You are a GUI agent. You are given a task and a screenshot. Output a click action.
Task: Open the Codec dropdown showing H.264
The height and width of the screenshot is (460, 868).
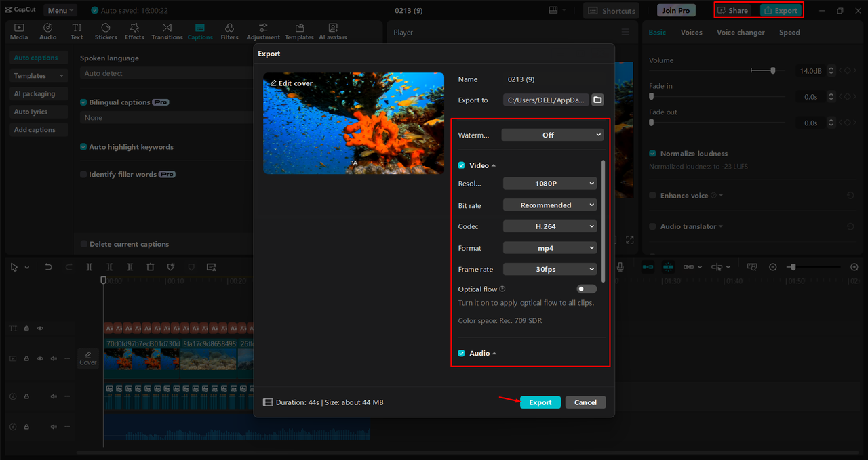(x=550, y=226)
